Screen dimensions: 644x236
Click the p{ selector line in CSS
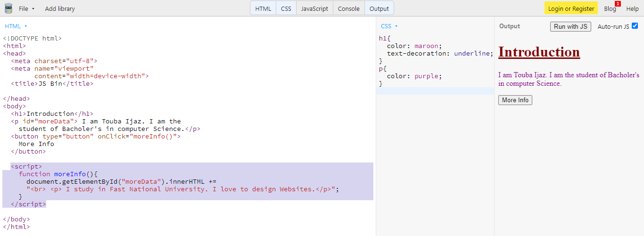tap(383, 68)
